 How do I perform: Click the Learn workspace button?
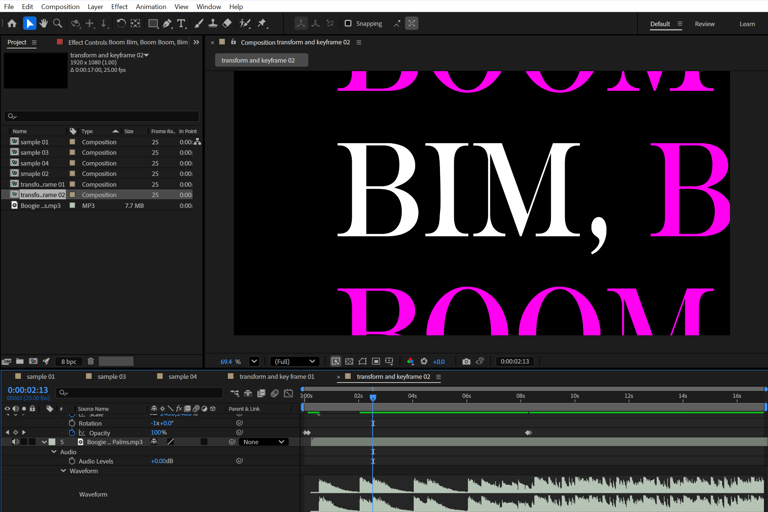pos(747,24)
